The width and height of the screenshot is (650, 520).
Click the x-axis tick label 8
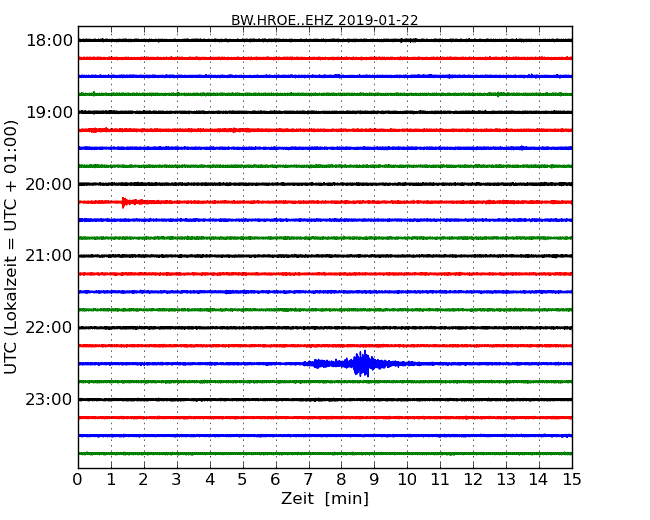pos(341,479)
